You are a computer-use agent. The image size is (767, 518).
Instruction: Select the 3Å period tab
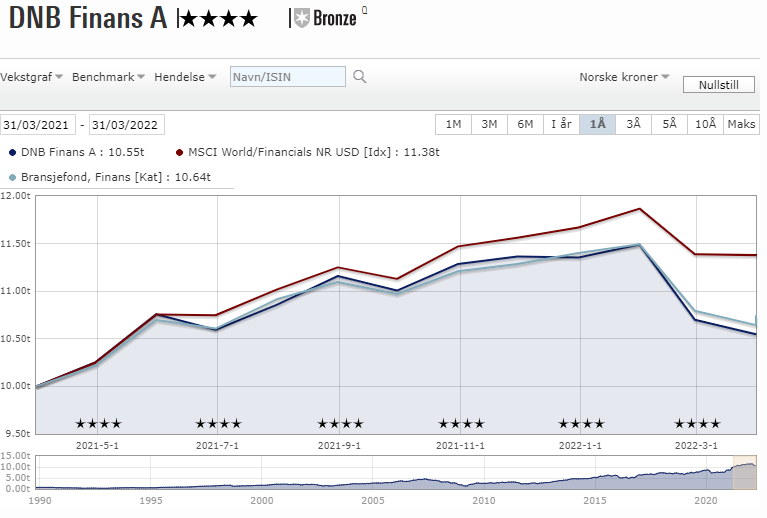[633, 124]
